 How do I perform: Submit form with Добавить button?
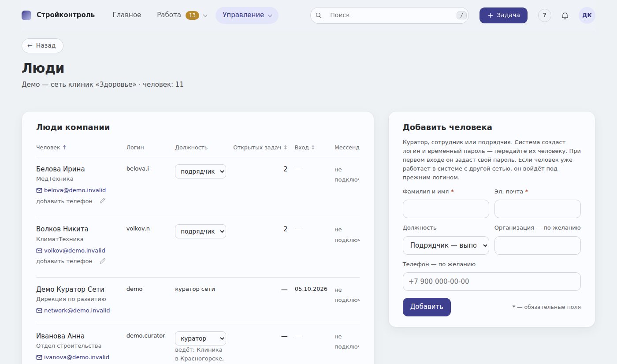point(427,307)
